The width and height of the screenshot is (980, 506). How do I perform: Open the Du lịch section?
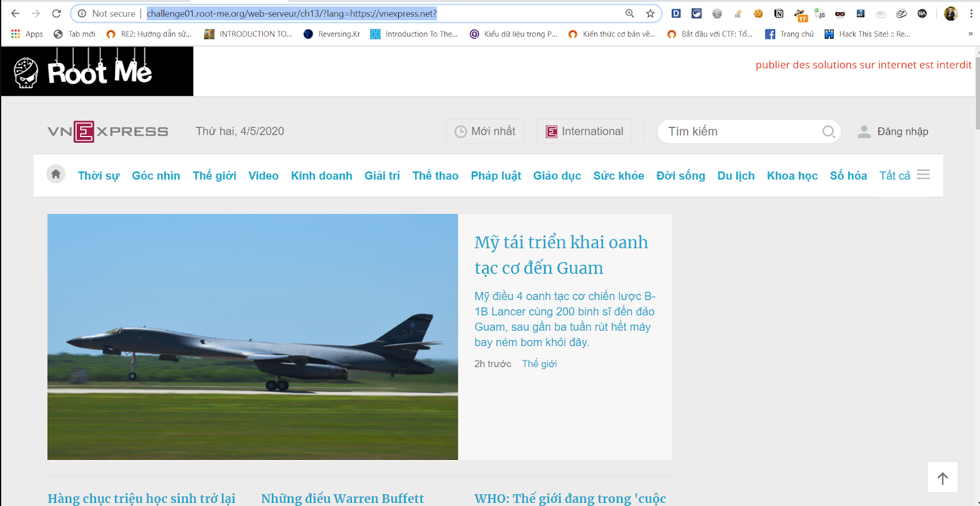point(736,176)
